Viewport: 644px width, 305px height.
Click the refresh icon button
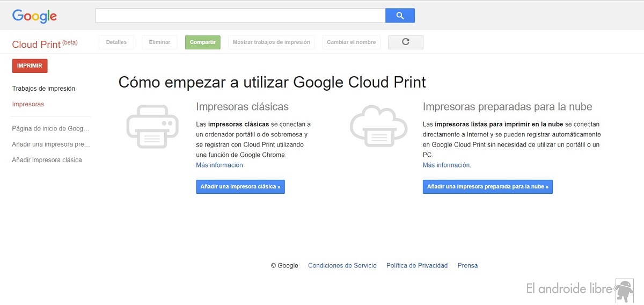[x=406, y=42]
